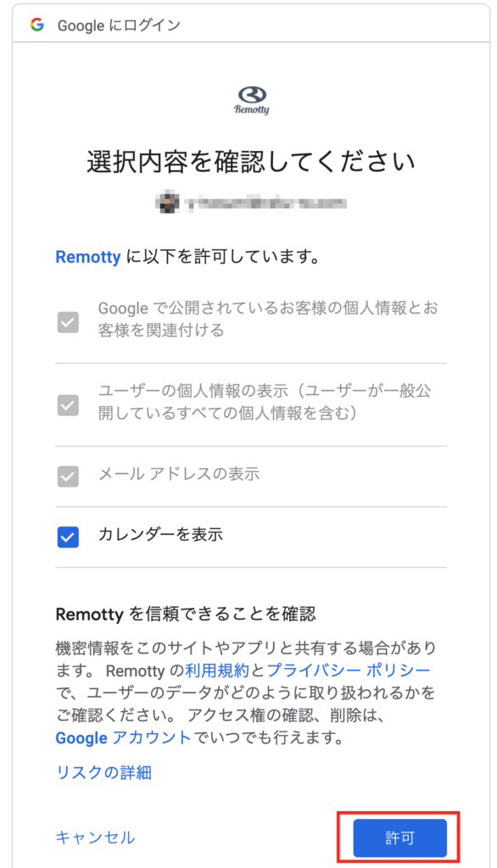
Task: Click the カレンダーを表示 label text
Action: click(160, 535)
